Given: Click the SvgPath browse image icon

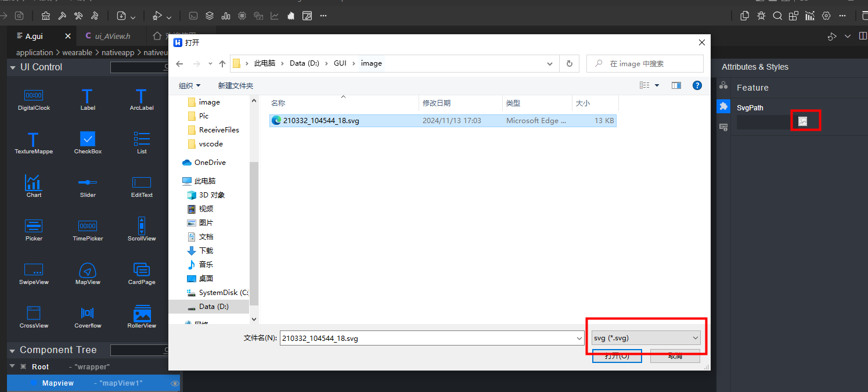Looking at the screenshot, I should pos(802,121).
